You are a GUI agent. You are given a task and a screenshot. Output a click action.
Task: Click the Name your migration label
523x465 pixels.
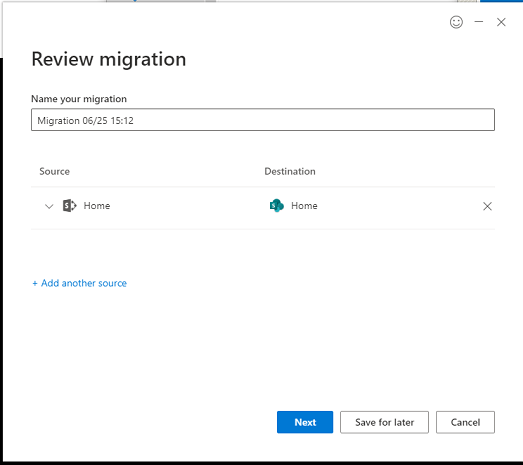click(x=79, y=99)
